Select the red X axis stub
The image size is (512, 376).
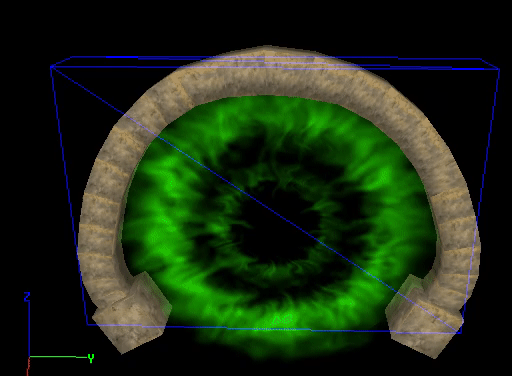(28, 367)
